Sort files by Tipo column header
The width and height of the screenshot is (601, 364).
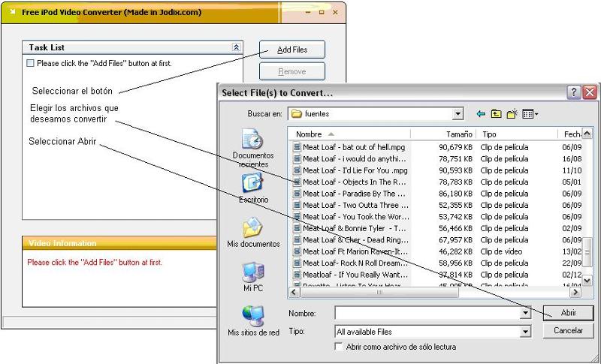click(x=517, y=134)
